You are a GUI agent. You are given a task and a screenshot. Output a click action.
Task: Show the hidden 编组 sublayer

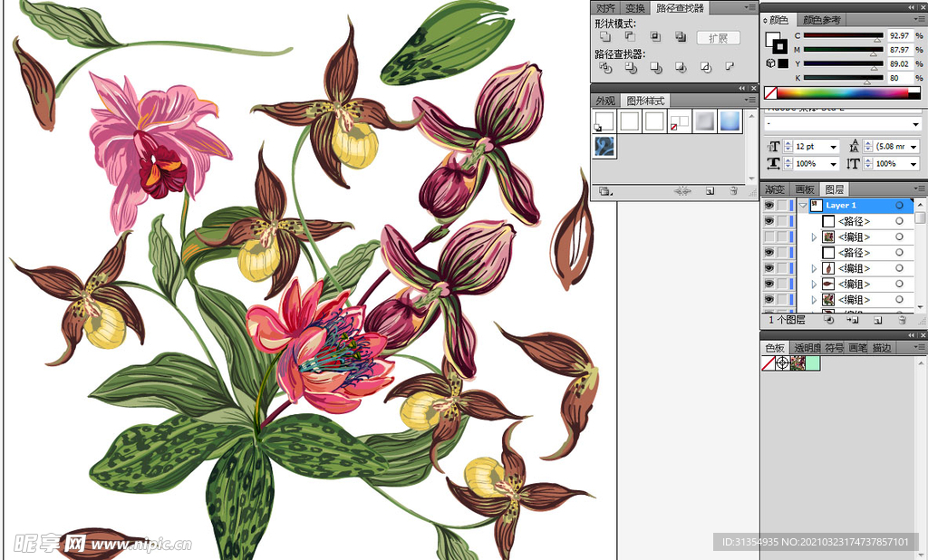[768, 237]
